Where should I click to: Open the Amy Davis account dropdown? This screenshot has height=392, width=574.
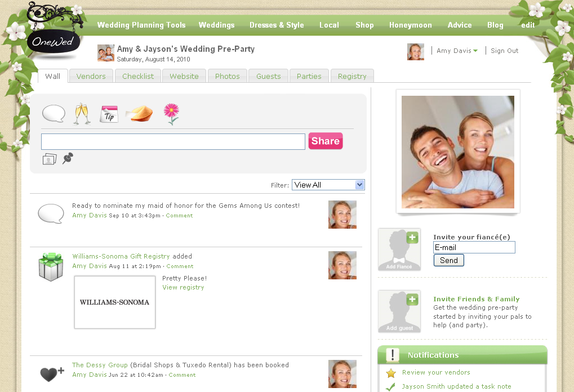pos(457,51)
